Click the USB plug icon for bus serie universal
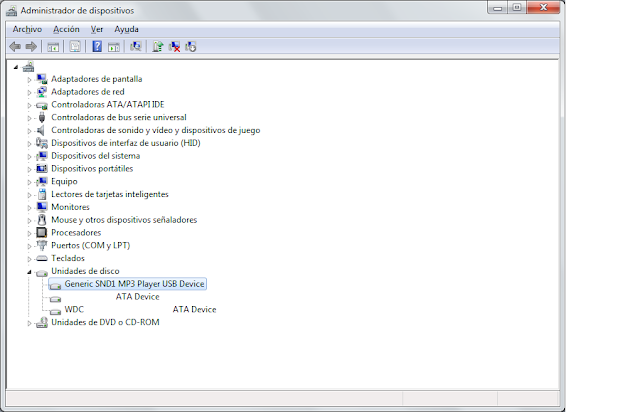 tap(42, 118)
